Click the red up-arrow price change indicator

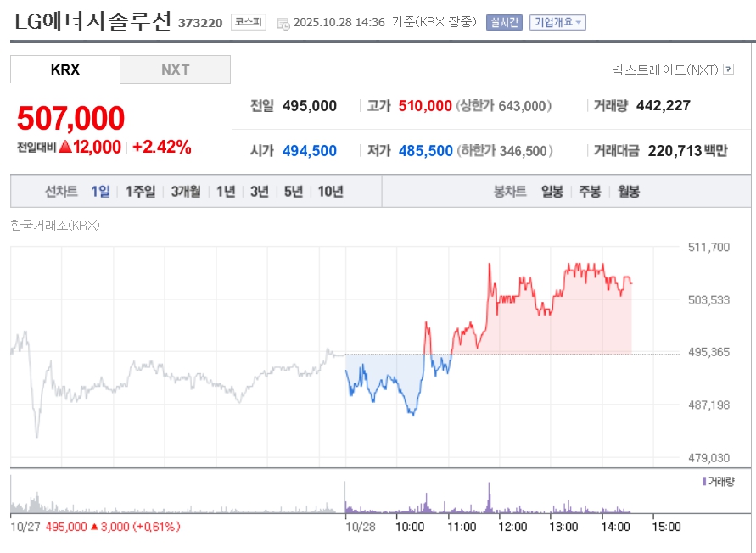[x=65, y=148]
